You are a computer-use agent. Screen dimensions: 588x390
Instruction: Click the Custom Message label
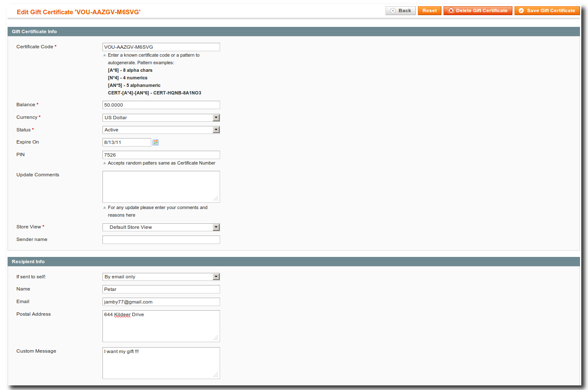(x=36, y=351)
